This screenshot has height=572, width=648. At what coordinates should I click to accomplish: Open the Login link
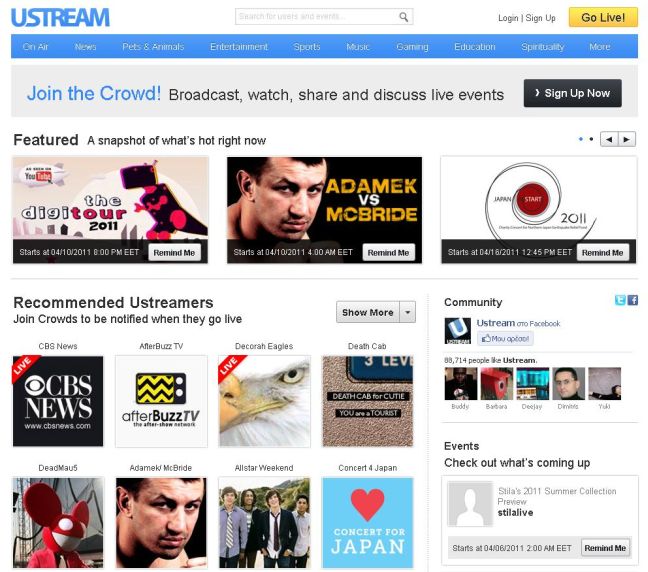508,18
